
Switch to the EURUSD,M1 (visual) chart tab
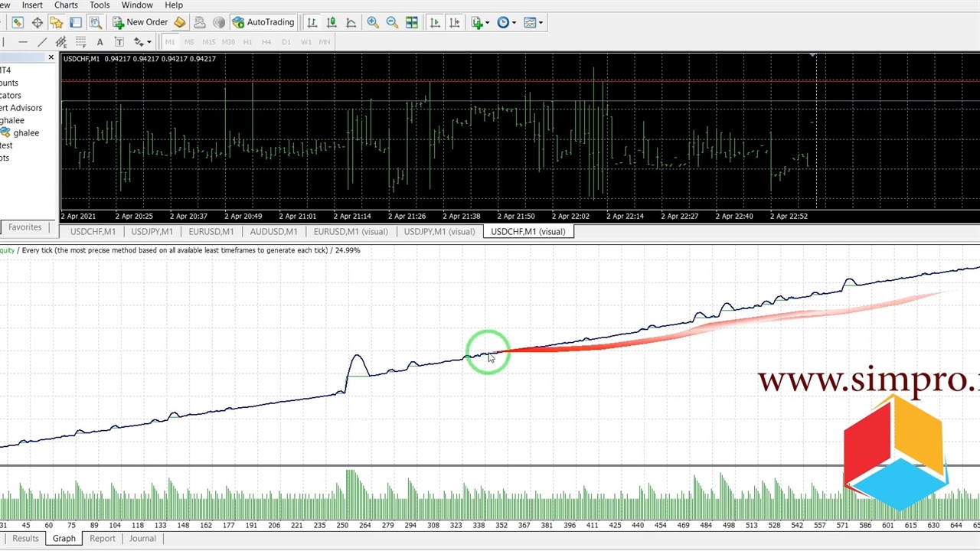point(351,231)
